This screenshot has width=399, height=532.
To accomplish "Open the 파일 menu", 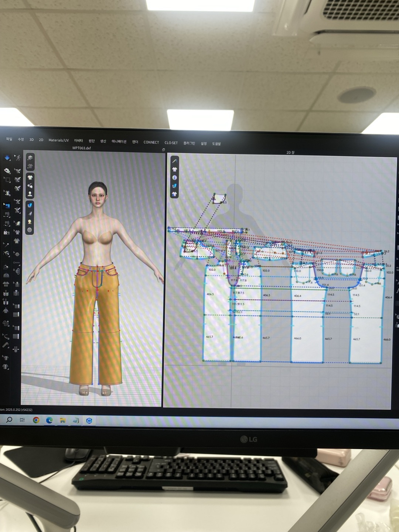I will pos(9,139).
